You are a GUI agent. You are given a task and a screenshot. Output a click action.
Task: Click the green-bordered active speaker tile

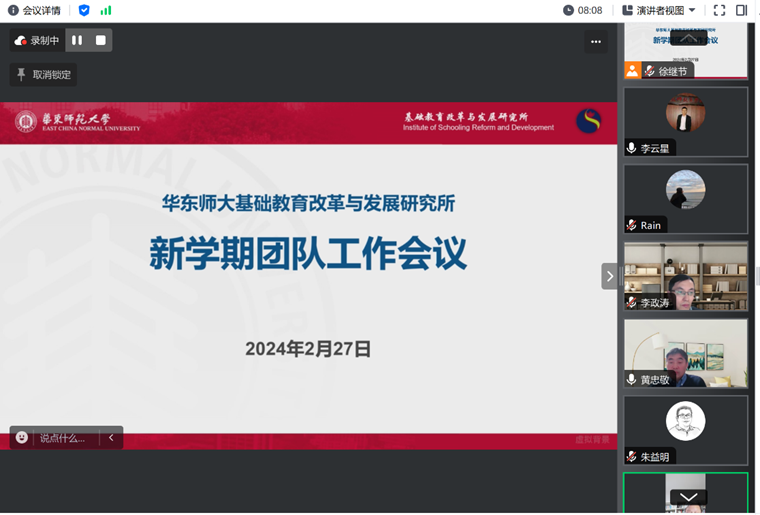(685, 493)
